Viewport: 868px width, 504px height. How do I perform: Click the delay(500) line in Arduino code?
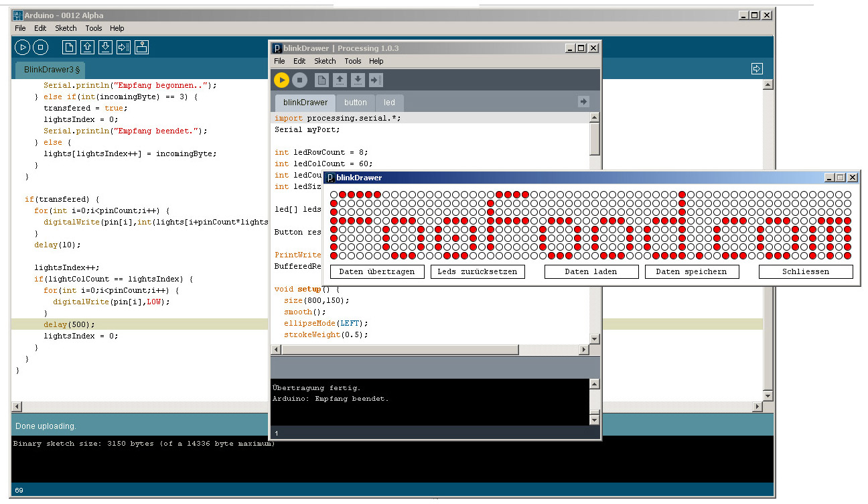coord(69,324)
